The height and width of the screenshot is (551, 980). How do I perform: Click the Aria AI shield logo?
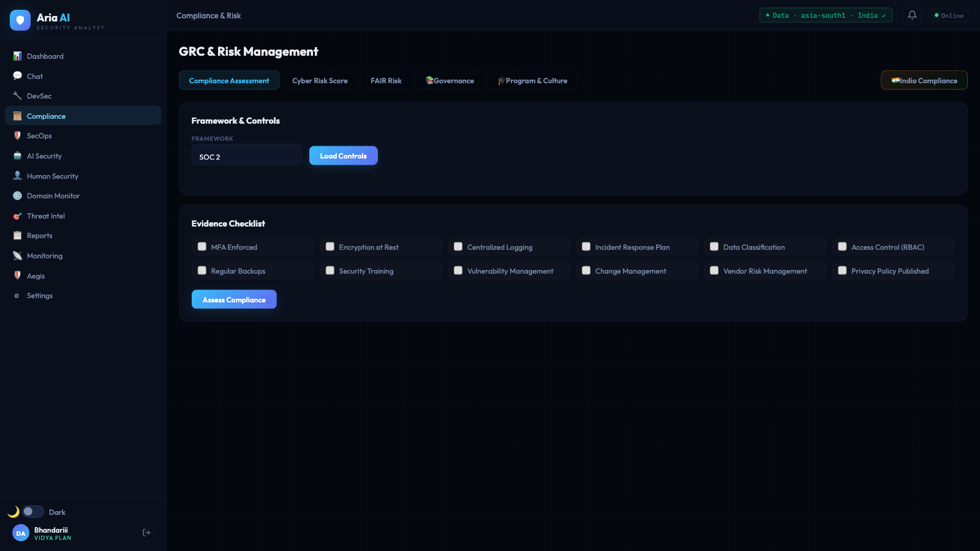(x=20, y=20)
